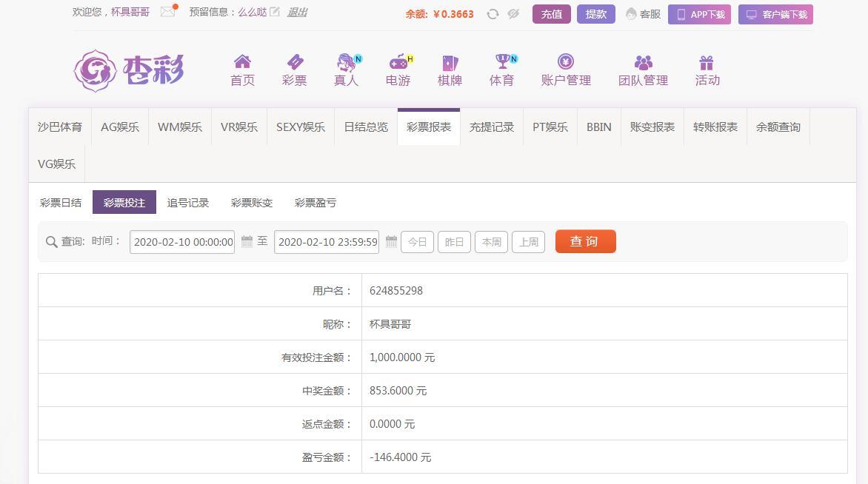This screenshot has height=484, width=868.
Task: Switch to the 充提记录 tab
Action: 492,127
